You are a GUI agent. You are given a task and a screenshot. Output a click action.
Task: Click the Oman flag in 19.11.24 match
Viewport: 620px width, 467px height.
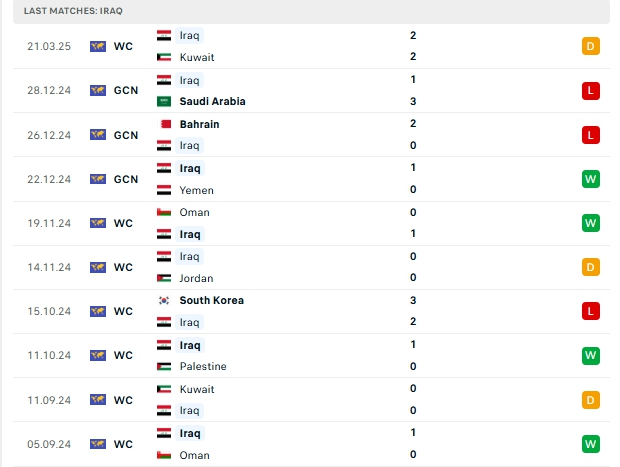[x=164, y=212]
